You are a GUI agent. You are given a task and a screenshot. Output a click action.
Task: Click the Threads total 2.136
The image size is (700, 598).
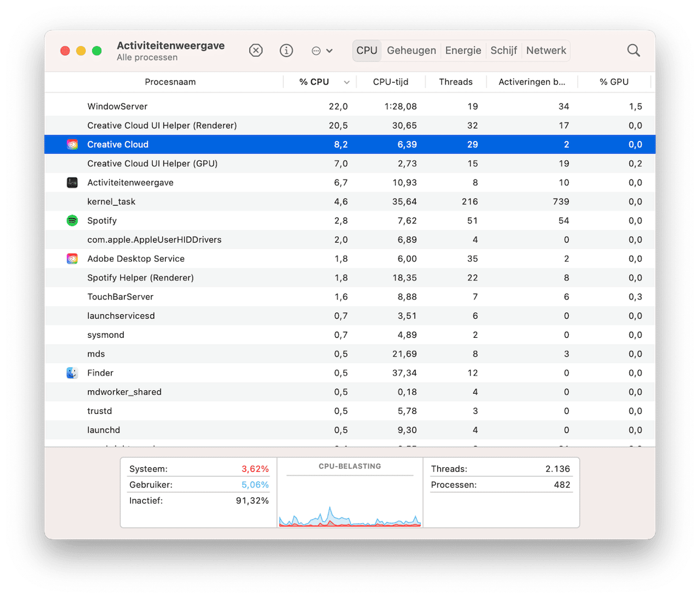pos(558,469)
